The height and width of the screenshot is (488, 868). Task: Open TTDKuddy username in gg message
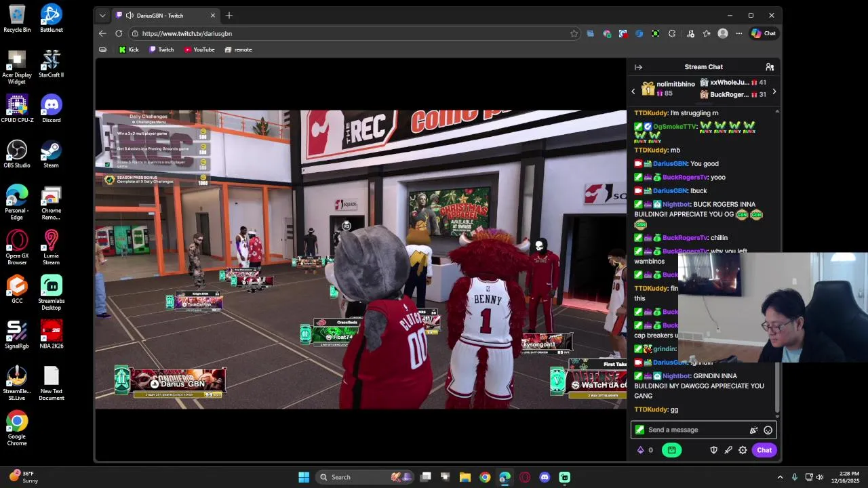click(x=651, y=409)
